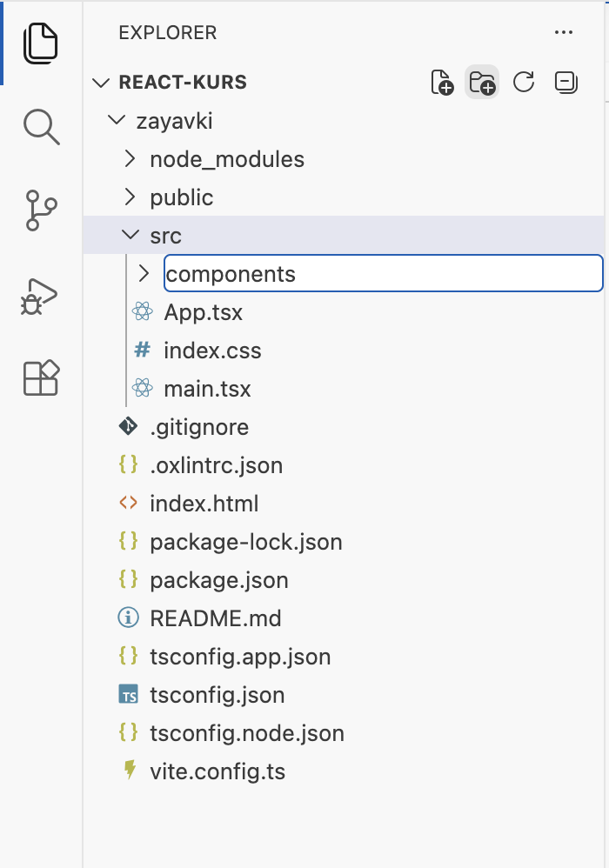Image resolution: width=609 pixels, height=868 pixels.
Task: Click the braces icon of tsconfig.node.json
Action: 128,731
